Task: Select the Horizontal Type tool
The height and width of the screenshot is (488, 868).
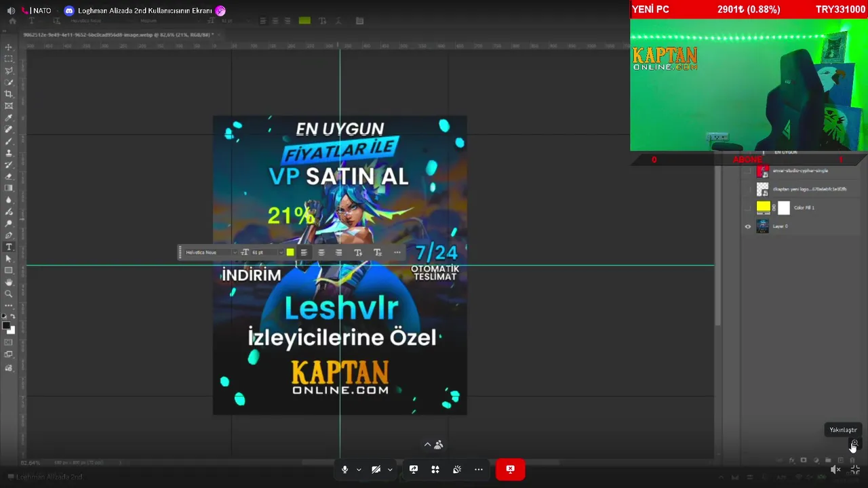Action: click(x=9, y=247)
